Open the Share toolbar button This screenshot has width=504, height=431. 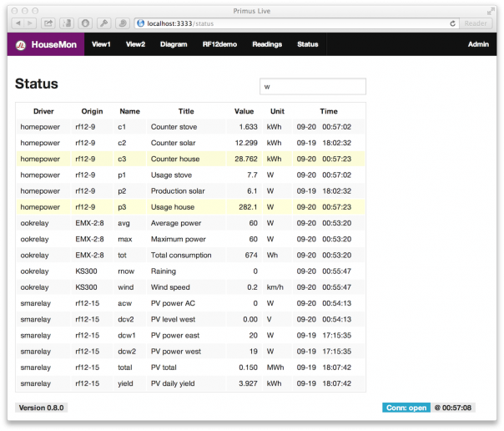48,23
